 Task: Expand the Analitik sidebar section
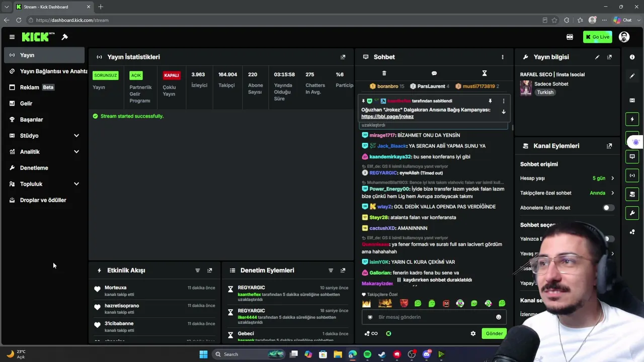pos(76,152)
